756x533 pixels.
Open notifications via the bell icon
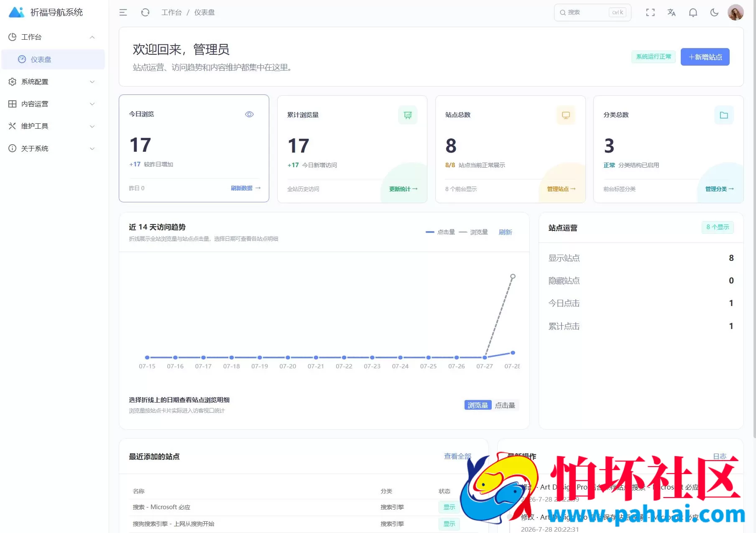[x=693, y=13]
